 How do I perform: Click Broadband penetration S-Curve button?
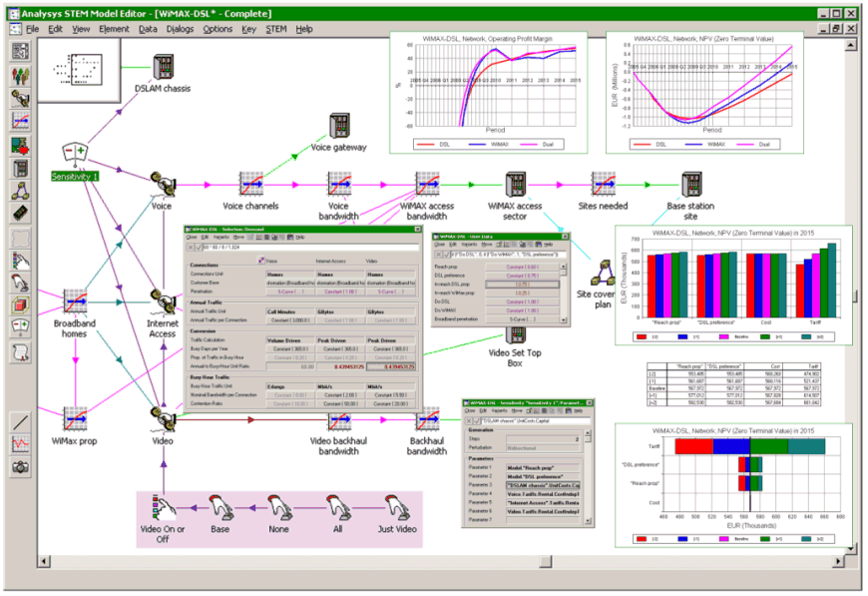click(x=522, y=319)
